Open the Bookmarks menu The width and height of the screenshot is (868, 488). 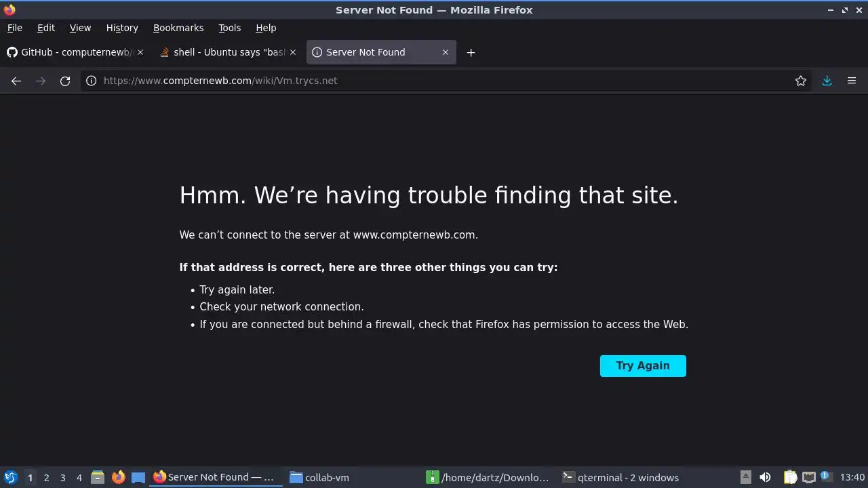tap(178, 28)
